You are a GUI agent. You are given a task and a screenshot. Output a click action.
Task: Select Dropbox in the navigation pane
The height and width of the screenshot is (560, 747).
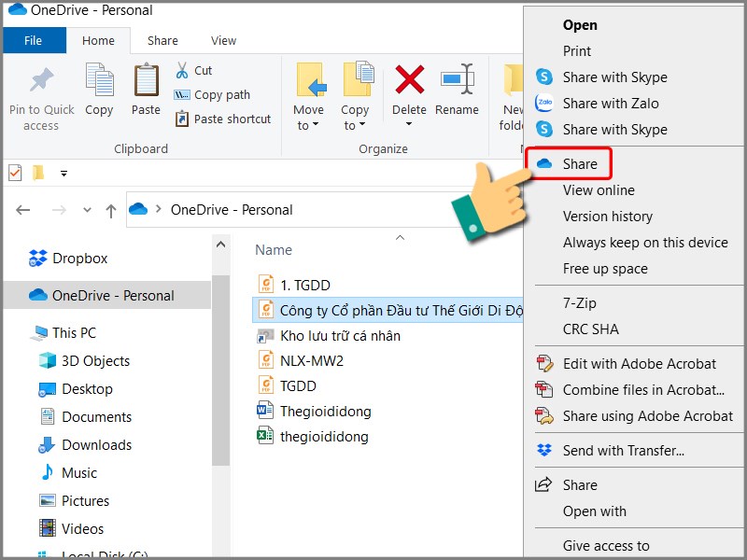68,259
